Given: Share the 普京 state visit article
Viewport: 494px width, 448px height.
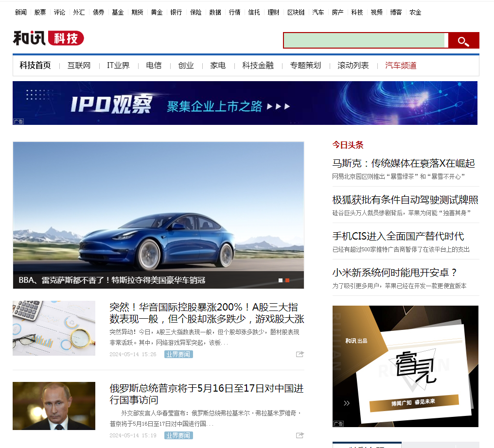Looking at the screenshot, I should click(300, 435).
